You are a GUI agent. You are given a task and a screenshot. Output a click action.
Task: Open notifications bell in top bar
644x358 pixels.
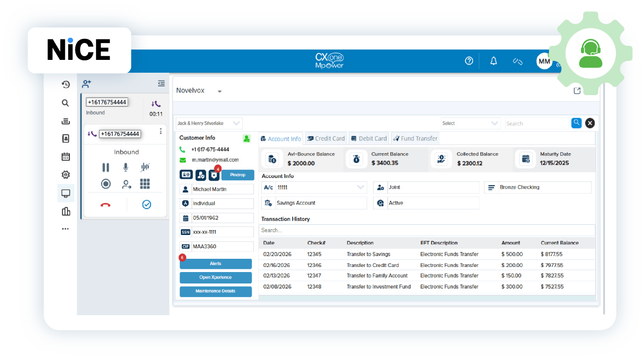tap(494, 61)
